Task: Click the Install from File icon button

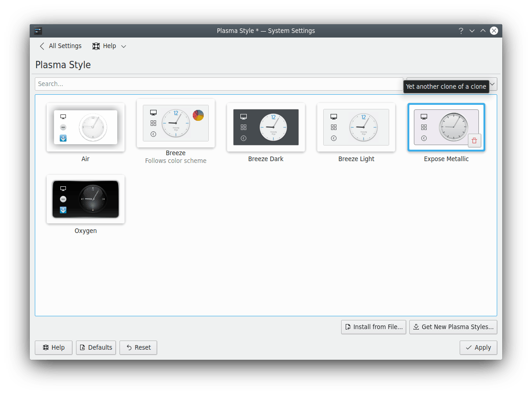Action: pyautogui.click(x=348, y=327)
